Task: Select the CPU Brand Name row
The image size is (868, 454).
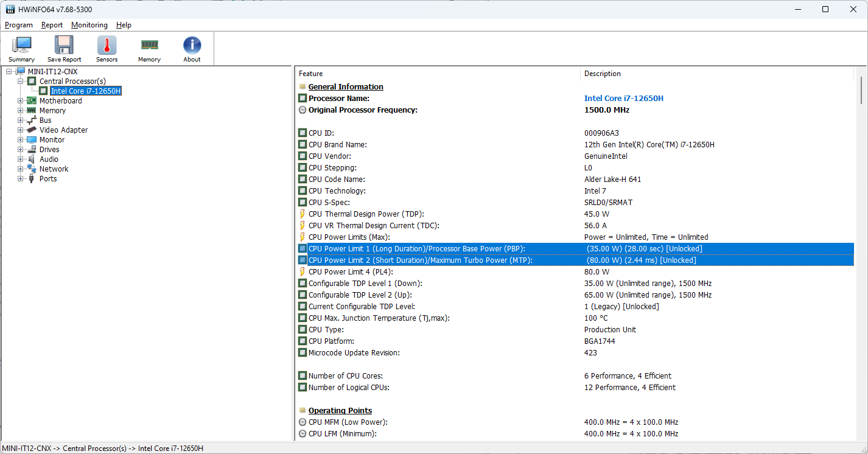Action: coord(575,145)
